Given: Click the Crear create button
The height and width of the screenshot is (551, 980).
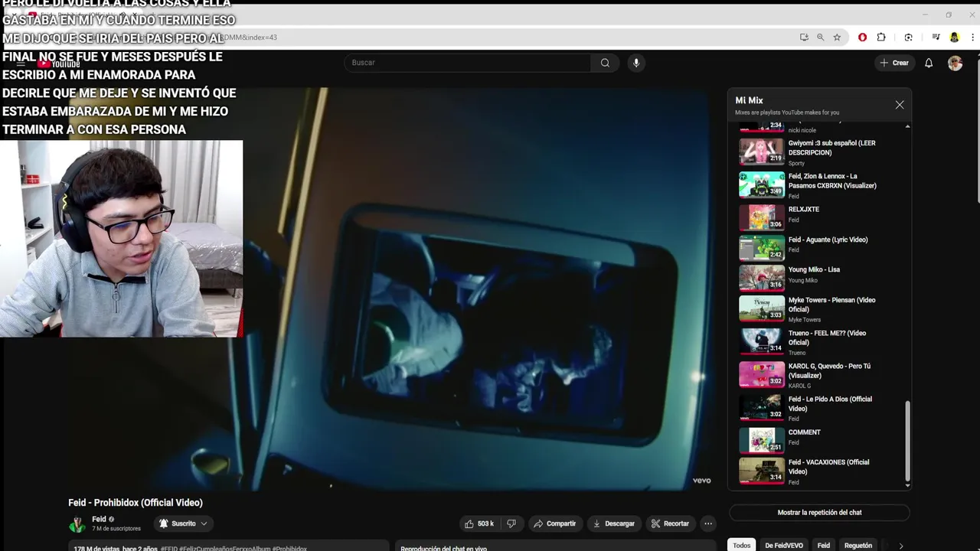Looking at the screenshot, I should (x=894, y=63).
